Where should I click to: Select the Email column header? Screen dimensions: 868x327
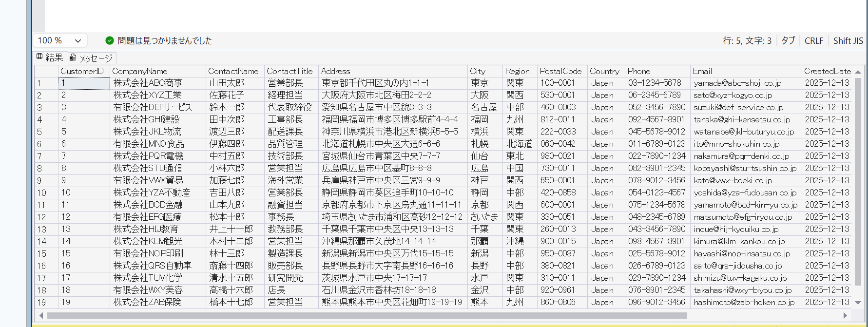[x=746, y=71]
